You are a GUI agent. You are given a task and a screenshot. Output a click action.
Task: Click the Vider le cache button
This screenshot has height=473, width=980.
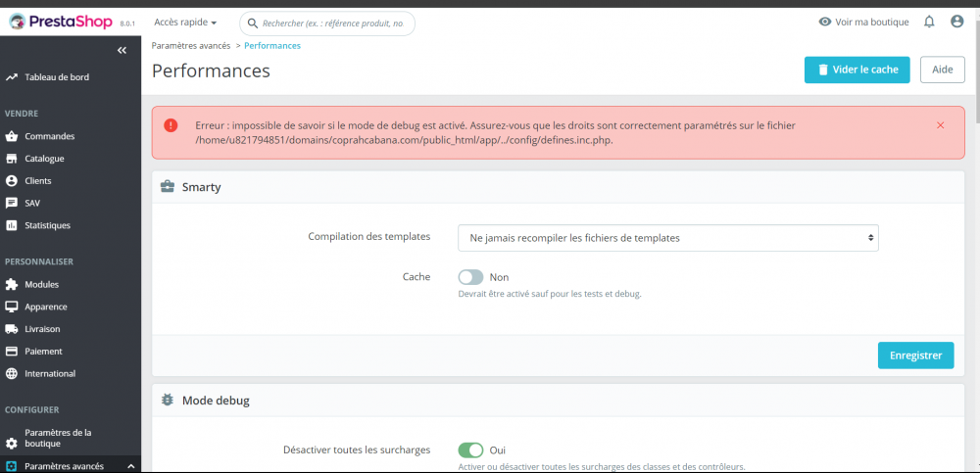(857, 70)
